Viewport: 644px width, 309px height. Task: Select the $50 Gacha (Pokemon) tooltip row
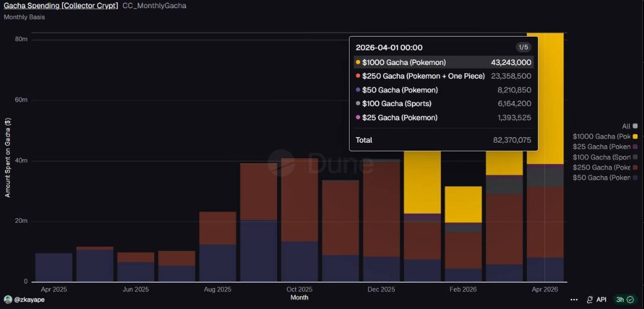[443, 90]
